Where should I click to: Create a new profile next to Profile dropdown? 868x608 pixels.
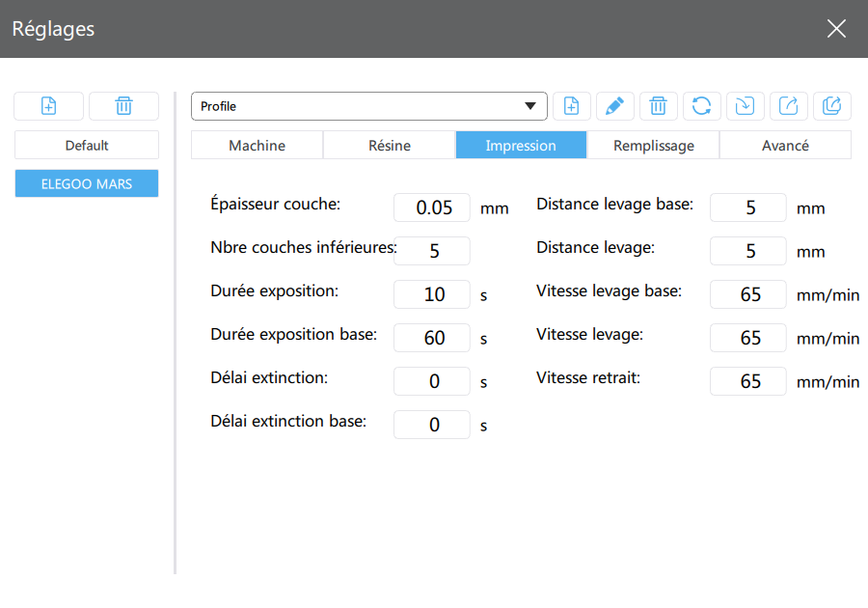click(x=571, y=106)
